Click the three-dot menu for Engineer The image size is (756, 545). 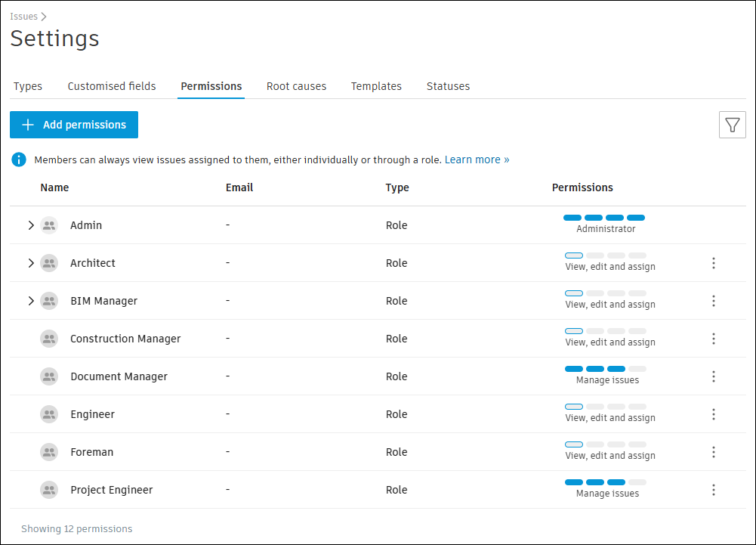point(713,414)
